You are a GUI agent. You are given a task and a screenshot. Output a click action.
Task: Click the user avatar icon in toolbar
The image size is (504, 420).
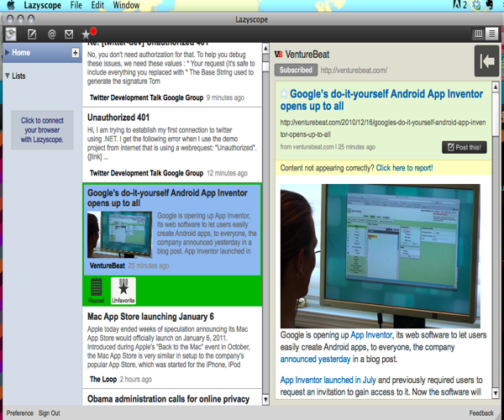point(11,34)
